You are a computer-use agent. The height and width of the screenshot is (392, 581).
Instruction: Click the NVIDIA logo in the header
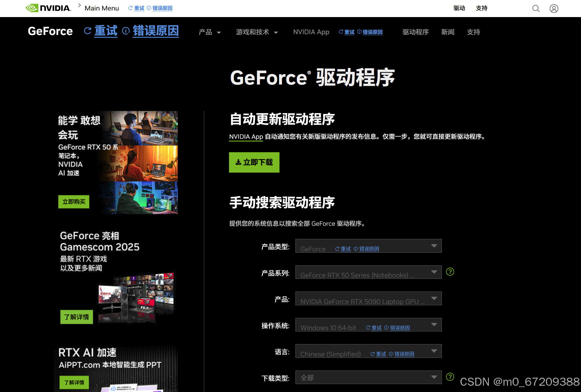(49, 8)
